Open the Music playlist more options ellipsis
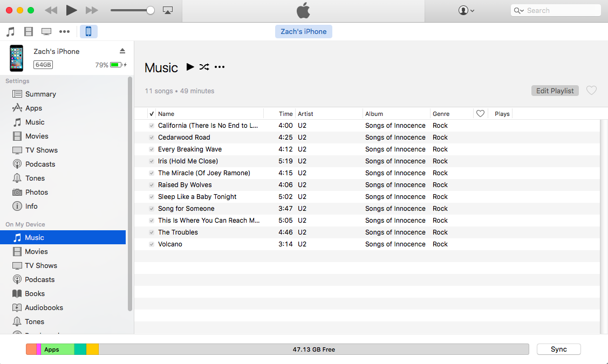 (220, 67)
